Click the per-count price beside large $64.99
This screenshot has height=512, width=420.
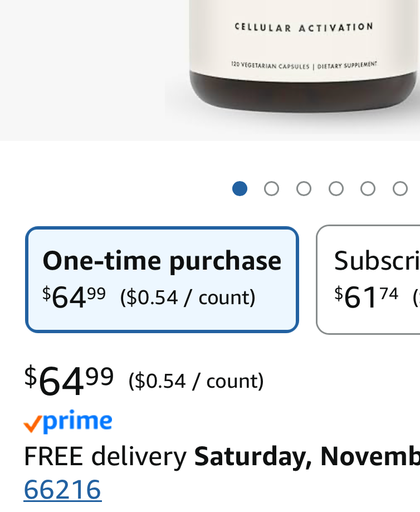(196, 381)
